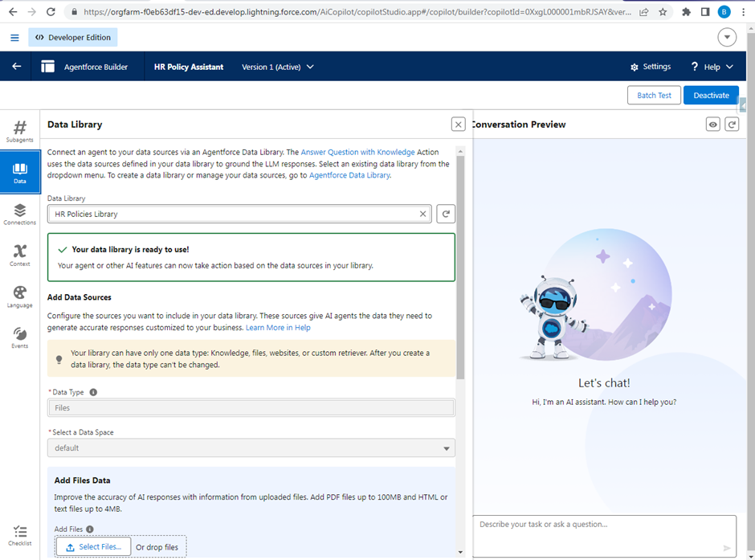Open the browser side panel icon
755x560 pixels.
pos(705,12)
